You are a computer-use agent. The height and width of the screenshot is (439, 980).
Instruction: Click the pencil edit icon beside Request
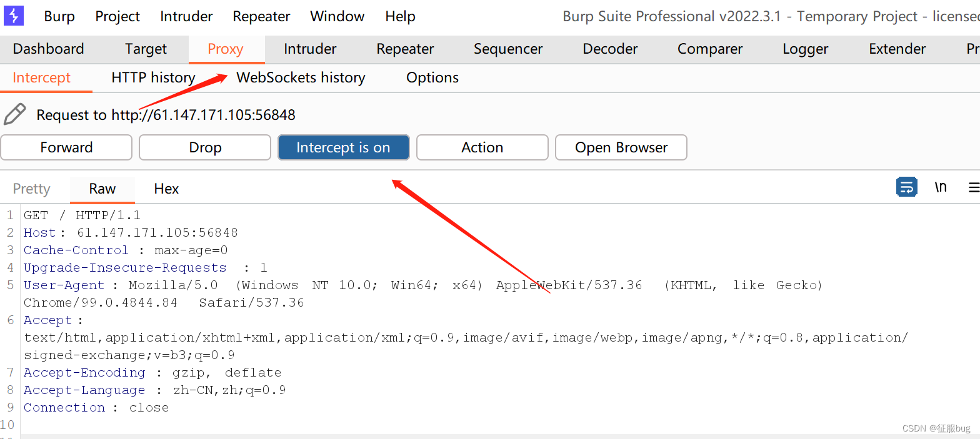14,114
